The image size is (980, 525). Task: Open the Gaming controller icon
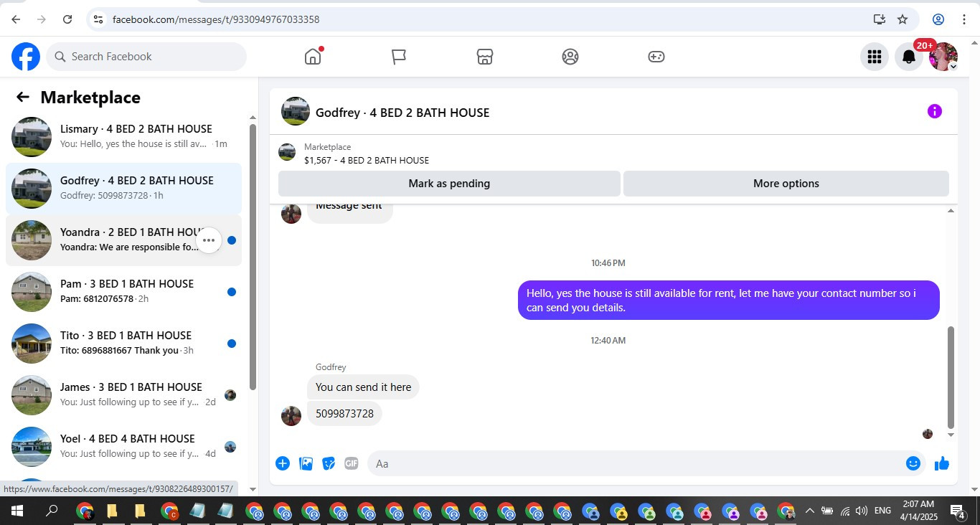click(656, 57)
